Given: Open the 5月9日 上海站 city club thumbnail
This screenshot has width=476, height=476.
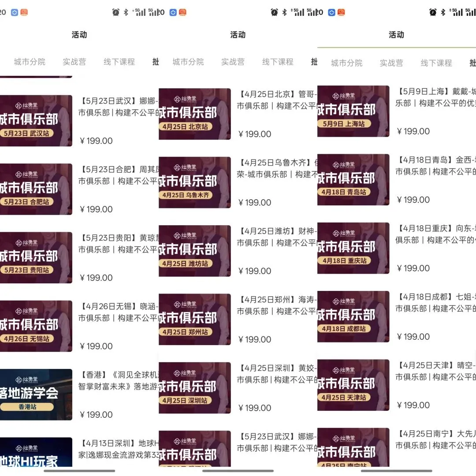Looking at the screenshot, I should [x=353, y=111].
